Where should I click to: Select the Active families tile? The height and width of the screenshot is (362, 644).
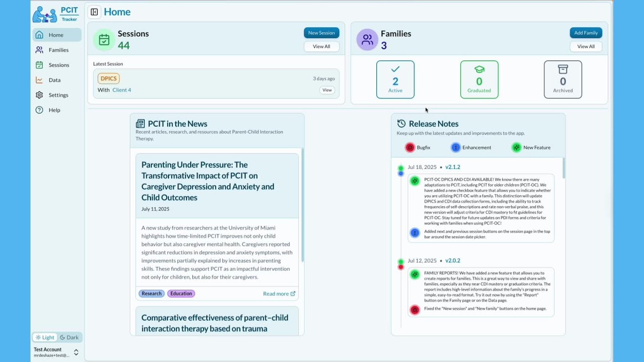click(395, 79)
